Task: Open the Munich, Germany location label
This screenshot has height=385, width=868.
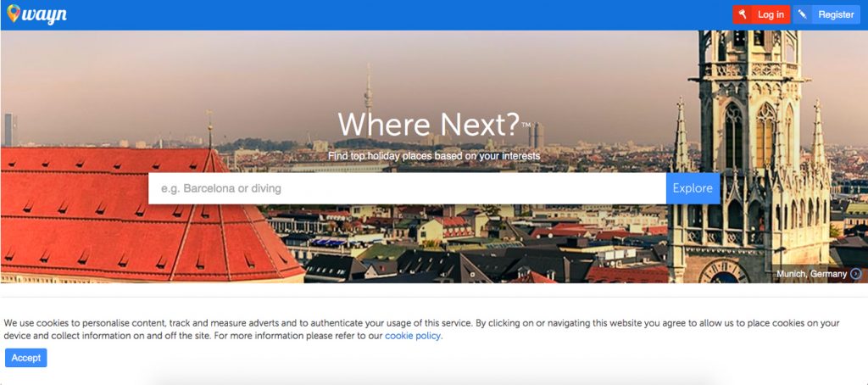Action: (811, 274)
